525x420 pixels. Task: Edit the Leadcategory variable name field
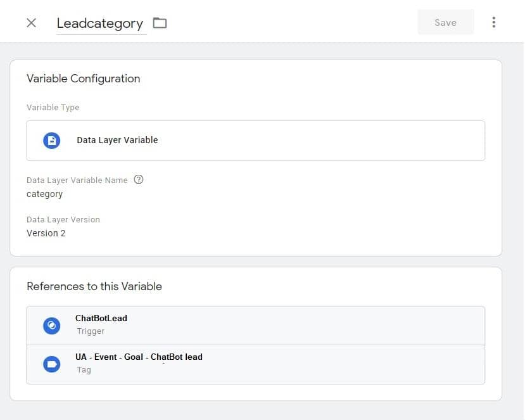tap(101, 23)
